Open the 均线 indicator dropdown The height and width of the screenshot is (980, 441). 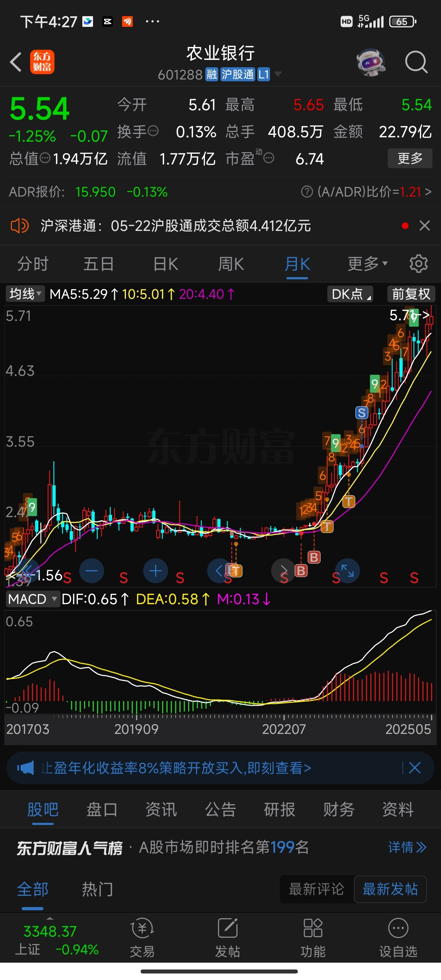(x=25, y=294)
